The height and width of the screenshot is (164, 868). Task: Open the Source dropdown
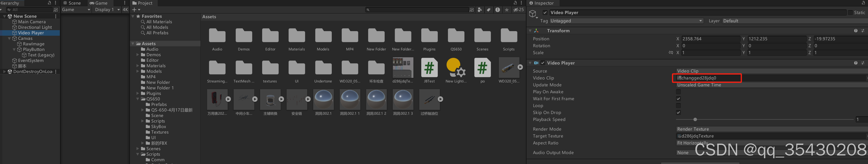click(772, 71)
